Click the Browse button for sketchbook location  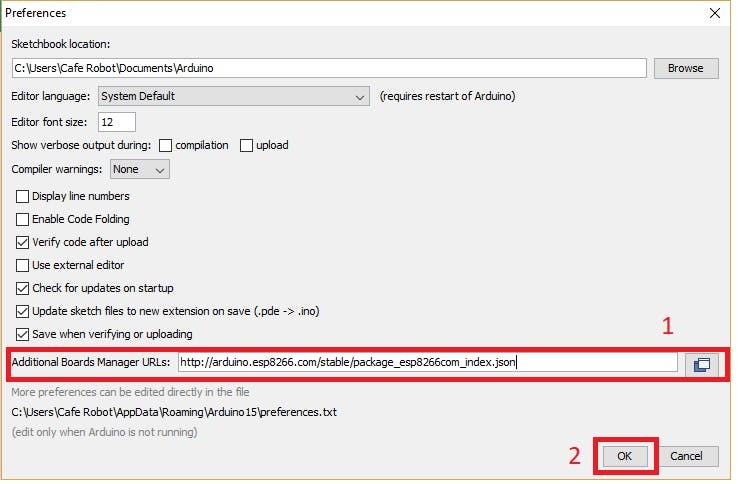(686, 68)
